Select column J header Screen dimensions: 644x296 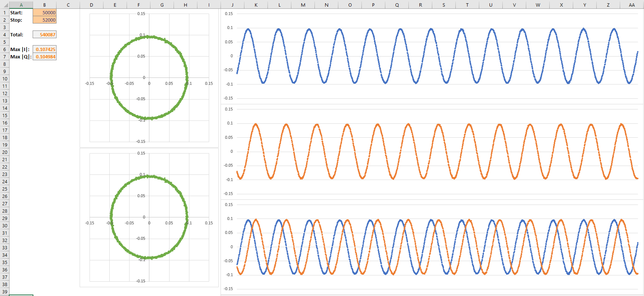pyautogui.click(x=232, y=5)
